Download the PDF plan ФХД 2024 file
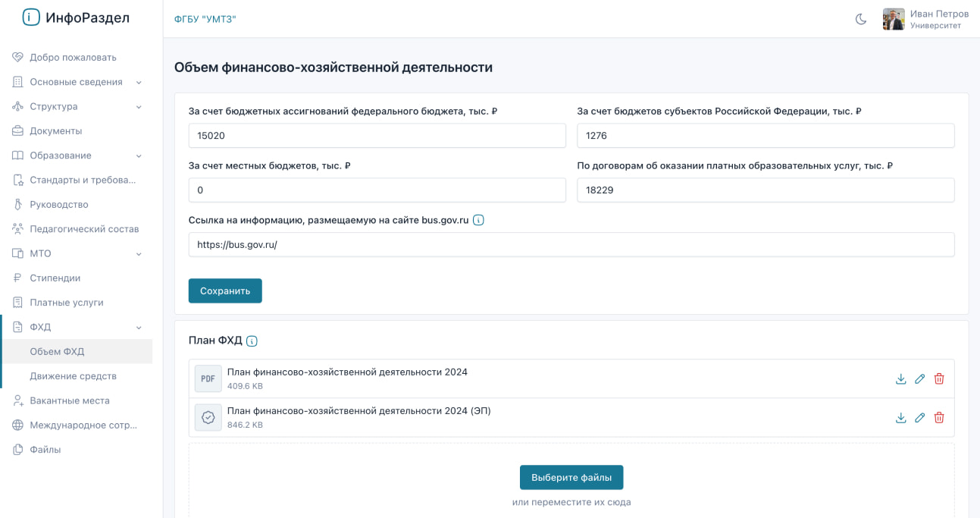Screen dimensions: 980x518 pos(900,379)
